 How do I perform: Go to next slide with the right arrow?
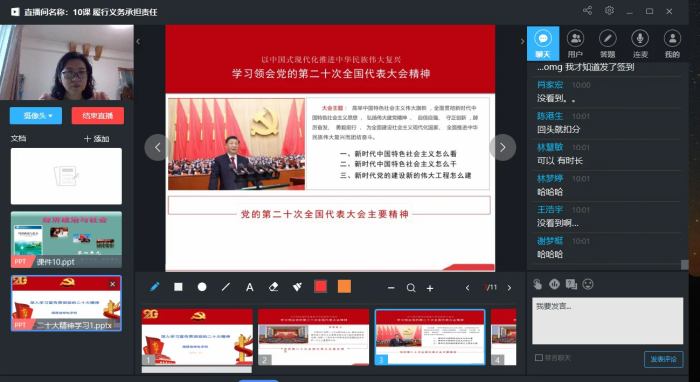(x=503, y=147)
